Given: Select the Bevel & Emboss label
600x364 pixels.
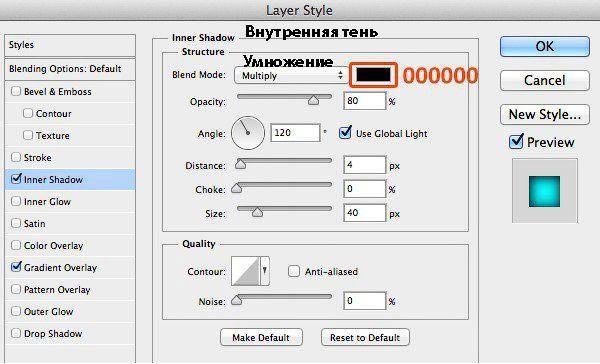Looking at the screenshot, I should tap(58, 91).
